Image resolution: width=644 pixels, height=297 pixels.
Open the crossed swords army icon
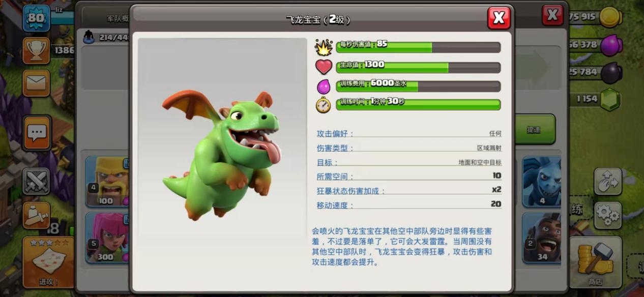(x=36, y=182)
